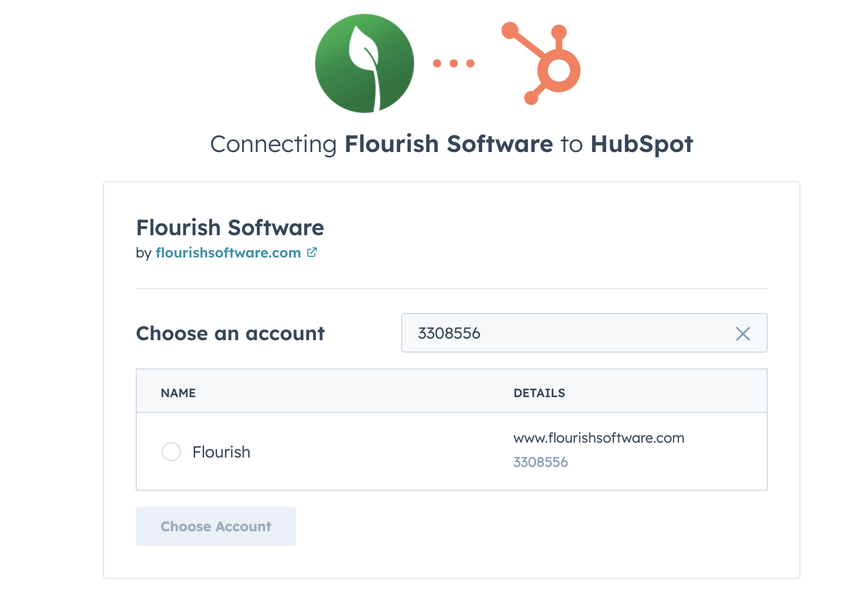Image resolution: width=846 pixels, height=616 pixels.
Task: Click the 'Choose an account' heading
Action: [230, 334]
